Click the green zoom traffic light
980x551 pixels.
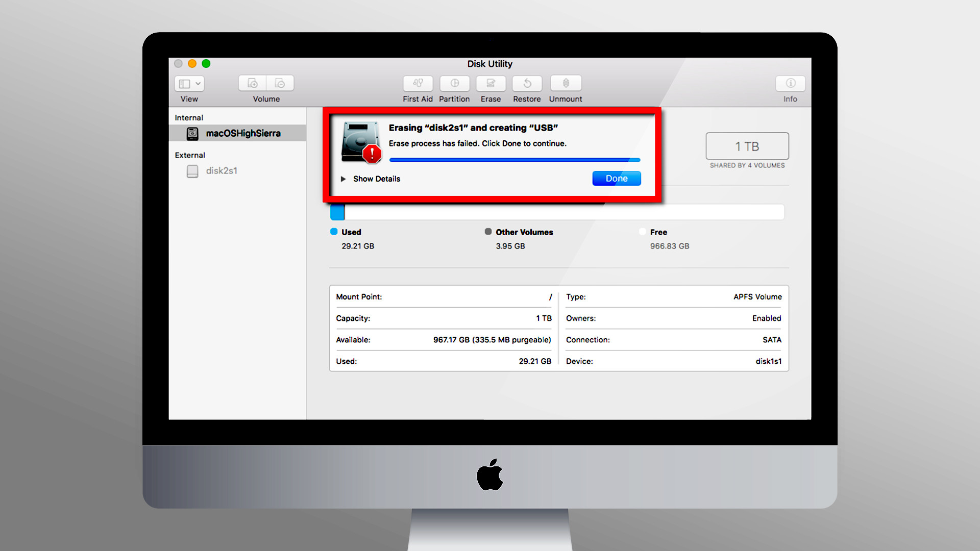point(206,64)
